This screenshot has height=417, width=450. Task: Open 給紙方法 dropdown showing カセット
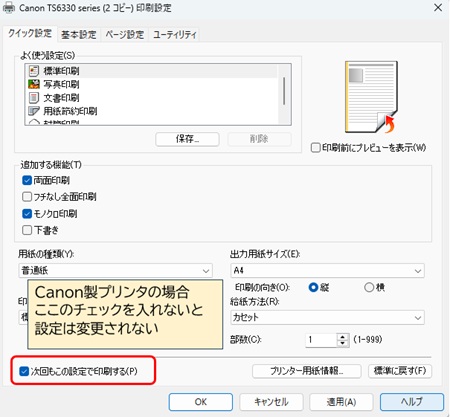coord(327,317)
